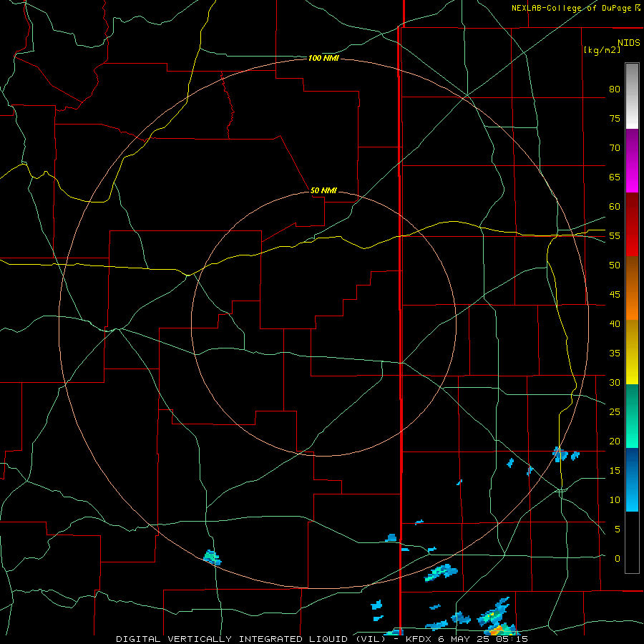Click the scale value 5 label
644x644 pixels.
tap(618, 529)
